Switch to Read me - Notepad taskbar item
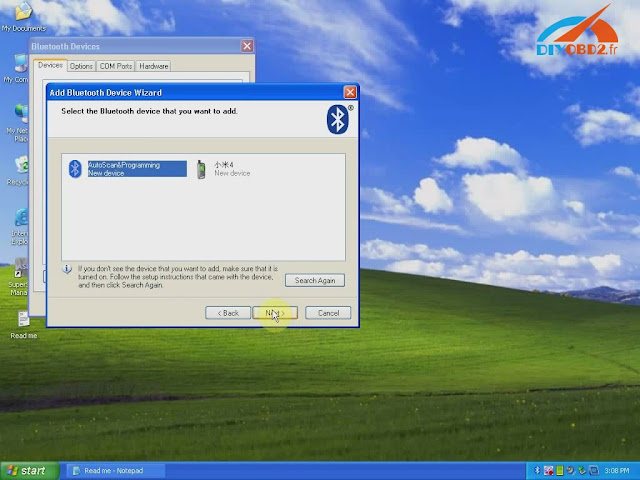Viewport: 640px width, 480px height. pos(116,471)
